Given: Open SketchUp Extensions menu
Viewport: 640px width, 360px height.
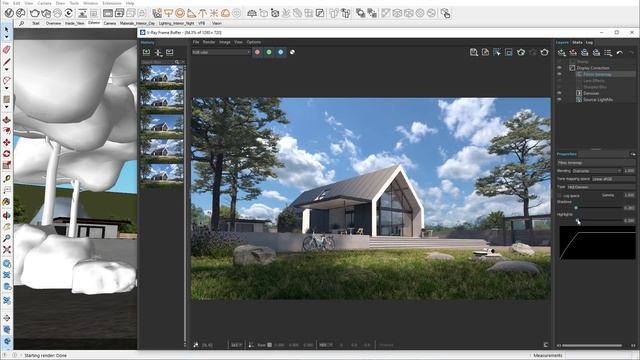Looking at the screenshot, I should pos(112,3).
